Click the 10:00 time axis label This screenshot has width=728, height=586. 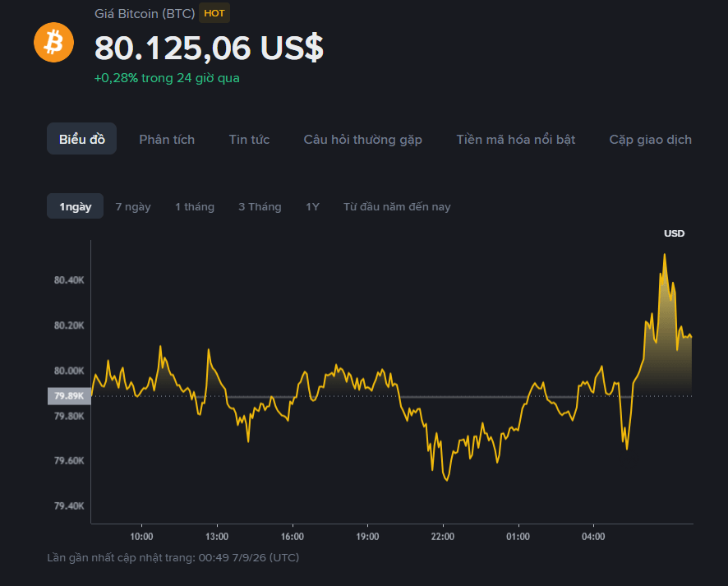tap(141, 537)
